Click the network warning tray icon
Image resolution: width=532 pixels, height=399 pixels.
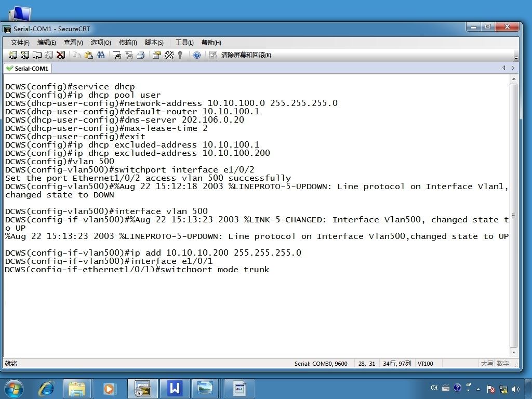click(503, 389)
